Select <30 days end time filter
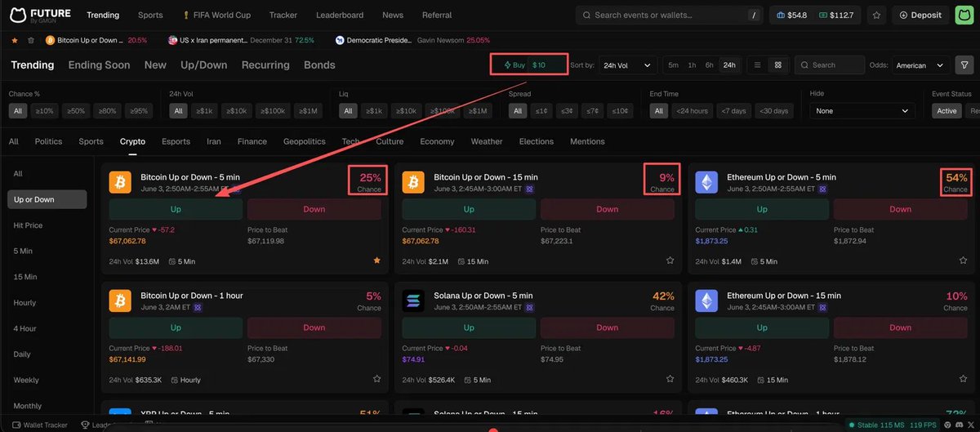This screenshot has height=432, width=980. click(773, 111)
